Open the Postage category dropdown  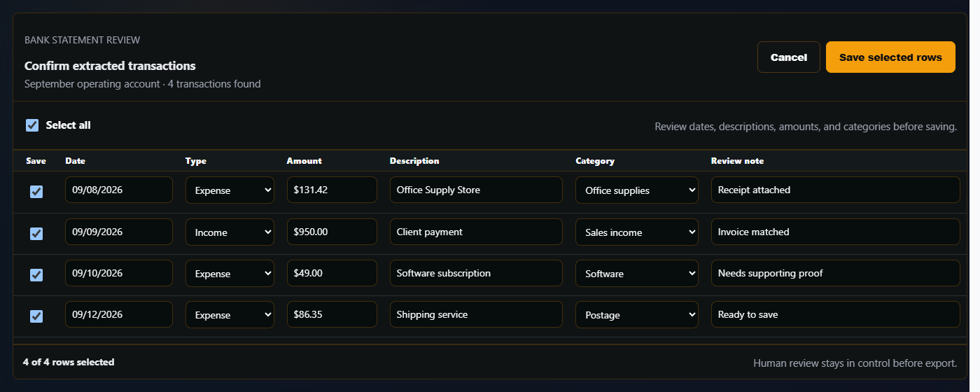click(x=636, y=315)
